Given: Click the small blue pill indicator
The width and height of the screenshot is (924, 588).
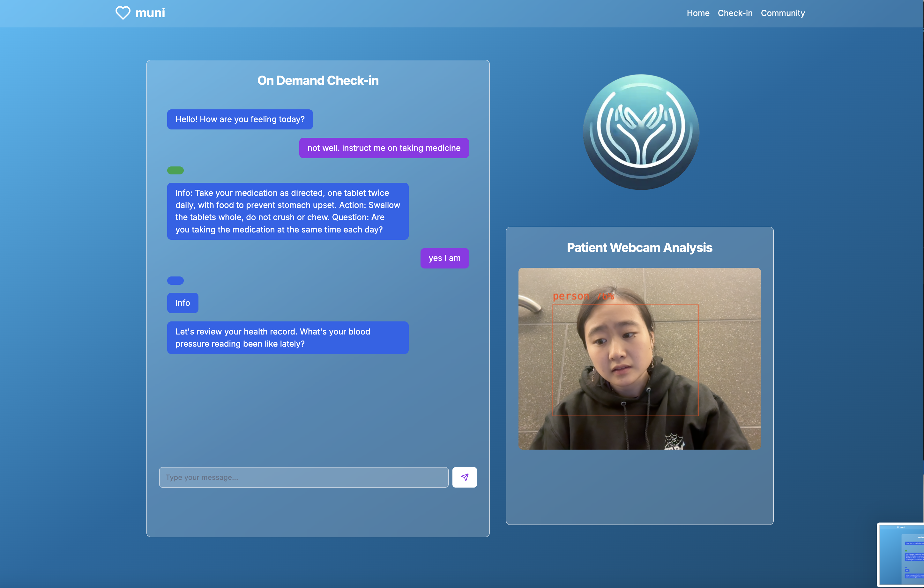Looking at the screenshot, I should [175, 280].
